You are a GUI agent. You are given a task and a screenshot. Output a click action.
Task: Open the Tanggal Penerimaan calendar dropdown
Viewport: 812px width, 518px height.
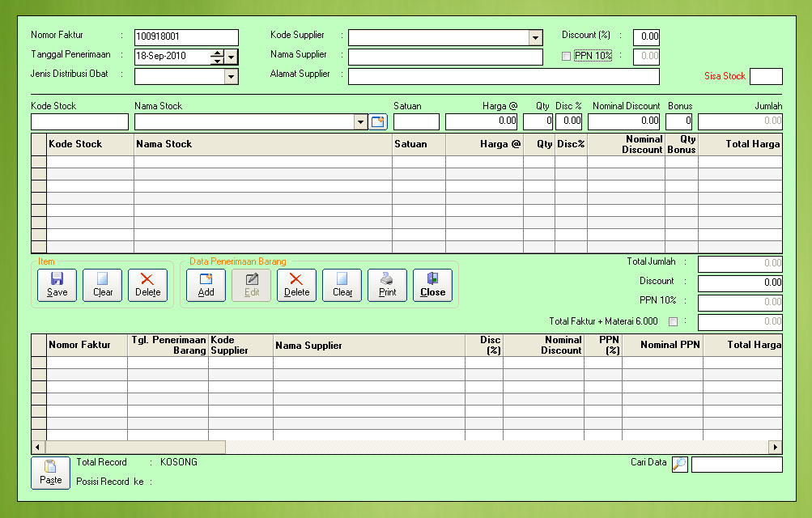(x=232, y=57)
